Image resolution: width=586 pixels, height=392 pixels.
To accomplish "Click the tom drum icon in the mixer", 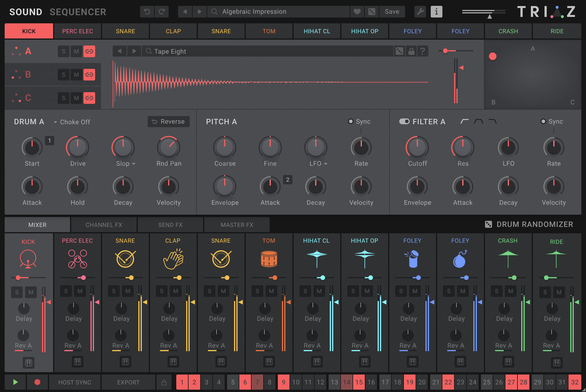I will tap(268, 258).
